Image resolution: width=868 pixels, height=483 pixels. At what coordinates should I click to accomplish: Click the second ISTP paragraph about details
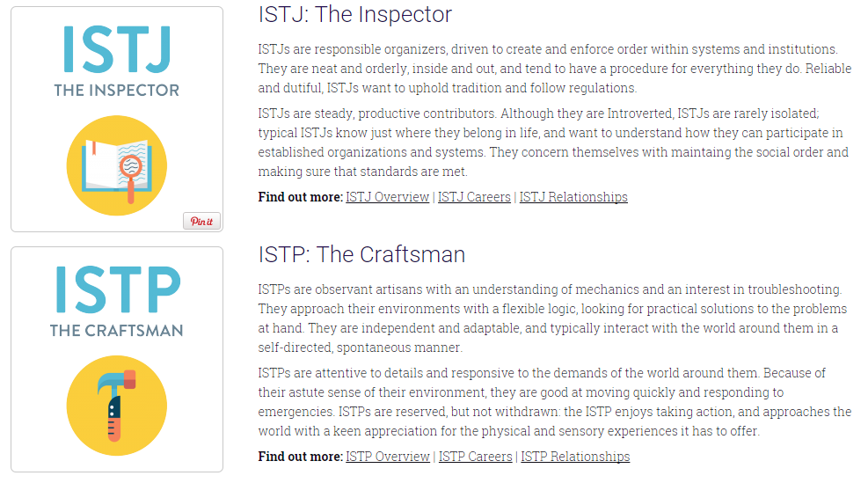click(555, 402)
